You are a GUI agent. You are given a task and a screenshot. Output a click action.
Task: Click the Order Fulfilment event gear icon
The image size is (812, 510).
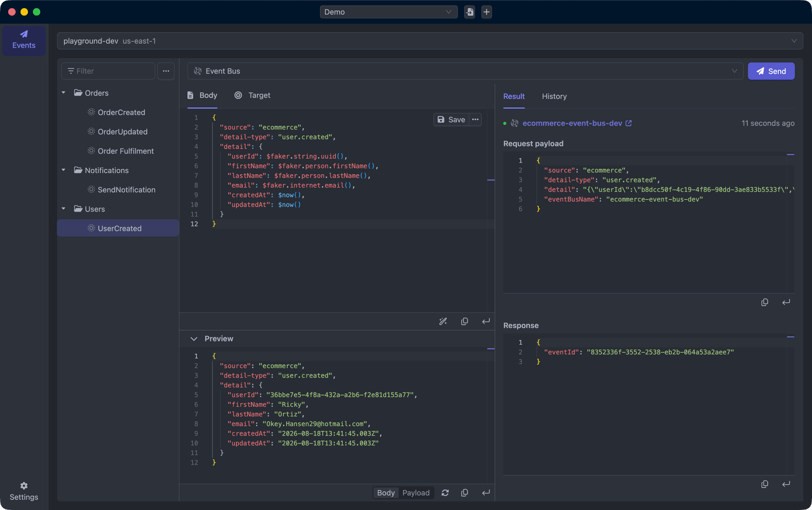(91, 150)
